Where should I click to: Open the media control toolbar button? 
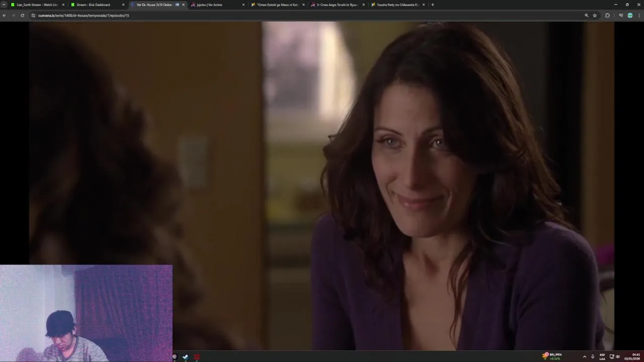point(621,16)
